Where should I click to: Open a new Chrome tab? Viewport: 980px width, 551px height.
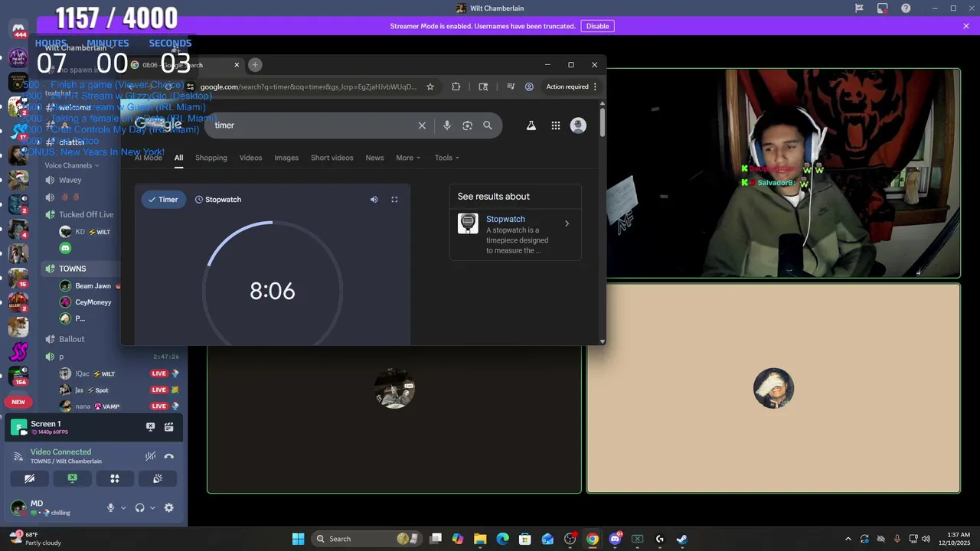pyautogui.click(x=255, y=65)
